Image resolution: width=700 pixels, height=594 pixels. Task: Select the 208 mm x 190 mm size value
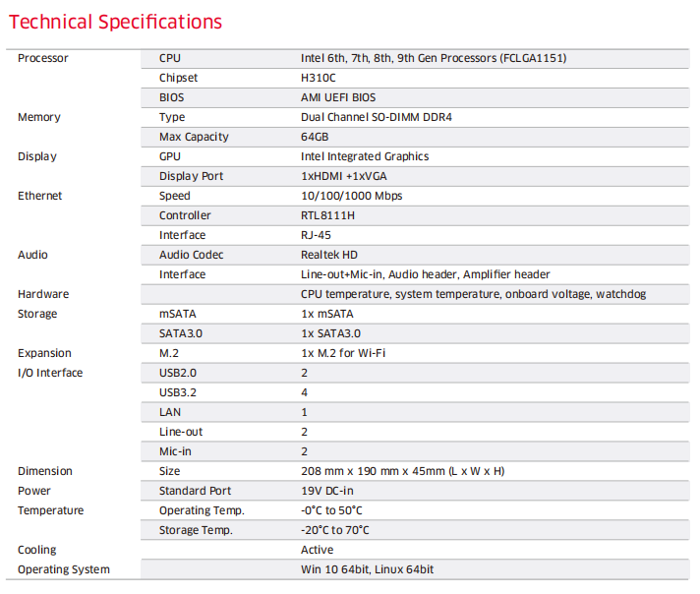point(402,471)
